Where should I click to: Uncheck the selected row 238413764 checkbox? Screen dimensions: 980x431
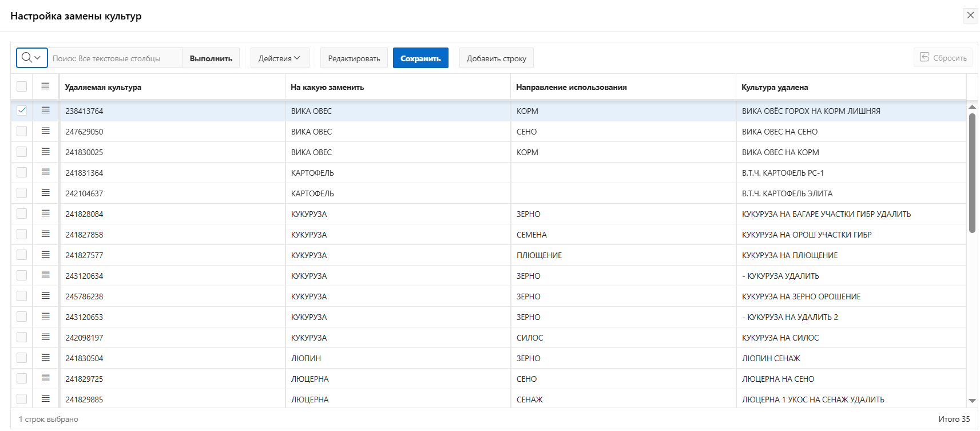point(22,110)
